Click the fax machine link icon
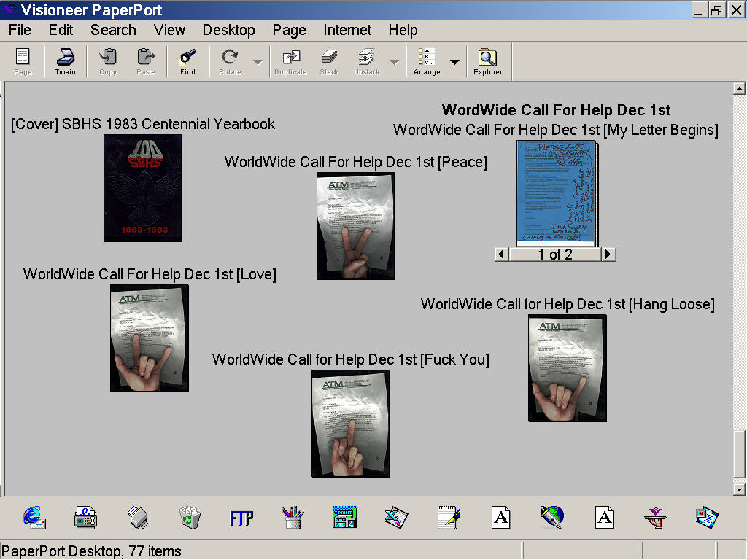 pos(86,518)
